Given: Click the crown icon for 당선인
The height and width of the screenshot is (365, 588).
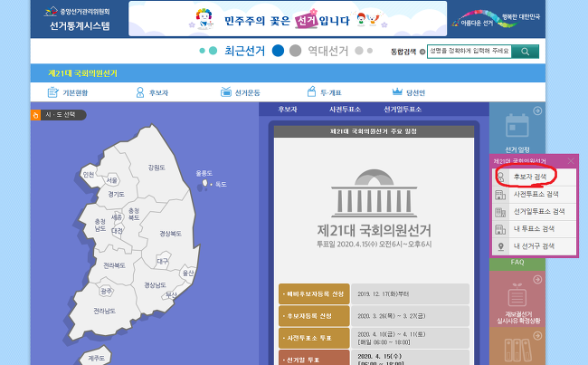Looking at the screenshot, I should pos(397,91).
